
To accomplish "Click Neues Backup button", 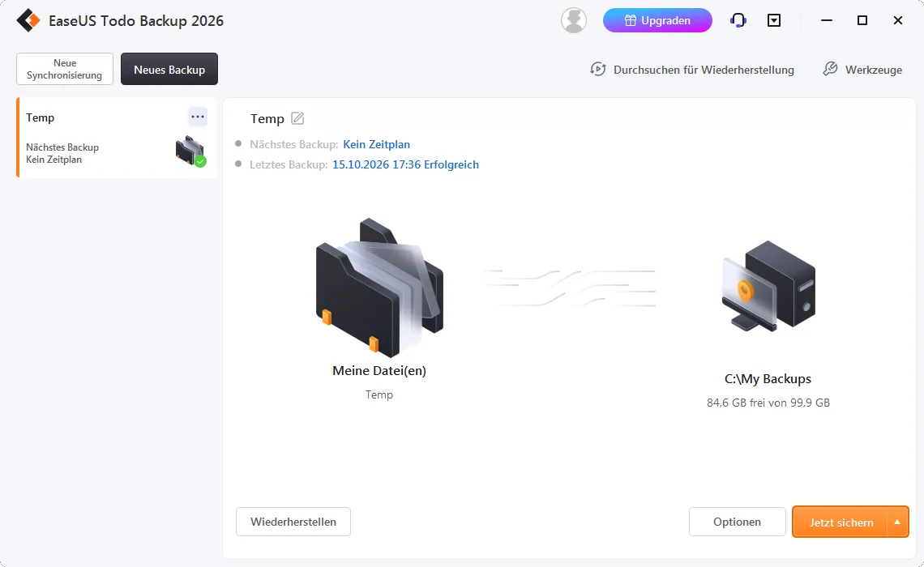I will 169,69.
